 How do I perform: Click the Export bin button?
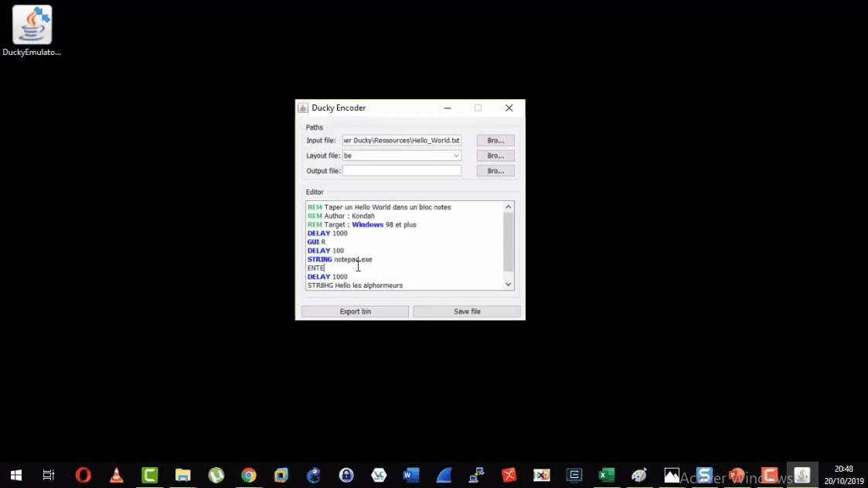click(354, 311)
